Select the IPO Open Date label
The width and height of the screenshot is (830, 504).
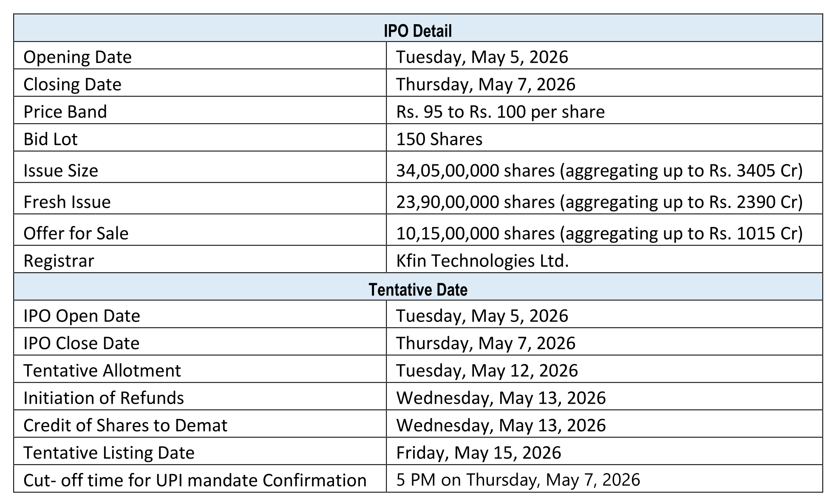click(82, 315)
